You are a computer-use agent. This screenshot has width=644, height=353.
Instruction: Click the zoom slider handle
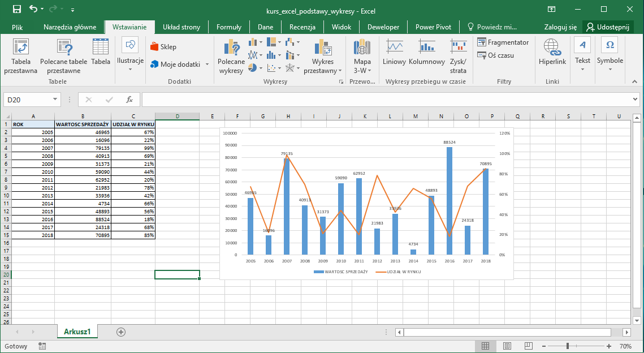click(567, 346)
